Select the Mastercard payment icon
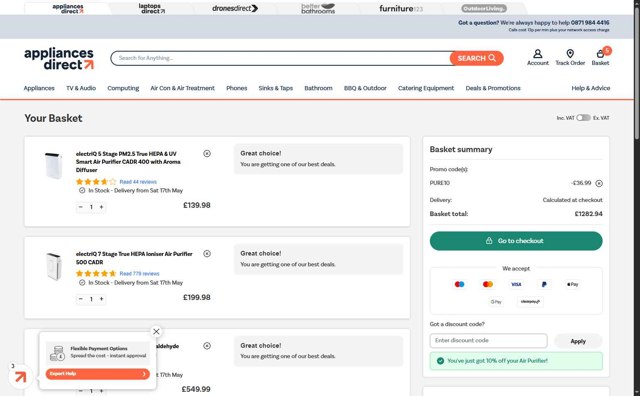 click(x=488, y=284)
